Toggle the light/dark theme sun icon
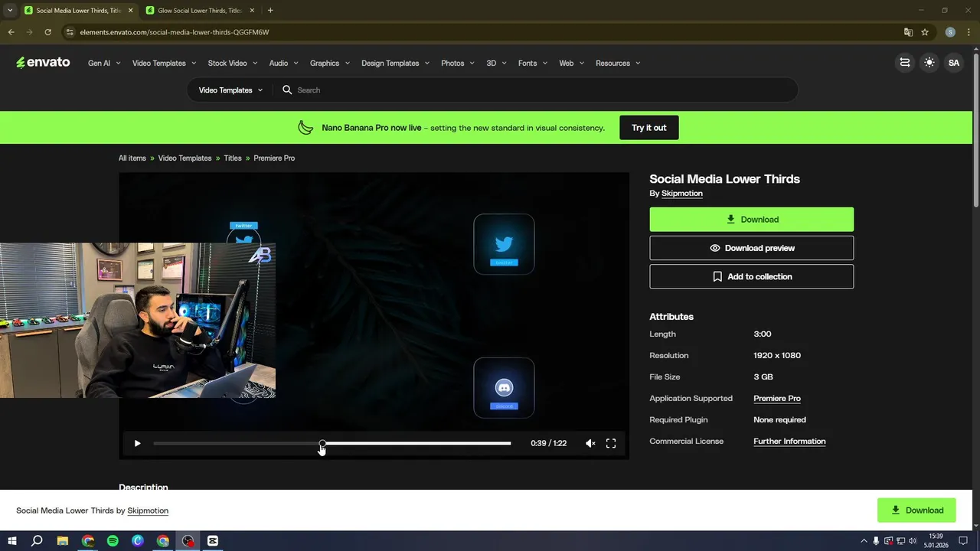Screen dimensions: 980x551 tap(929, 63)
